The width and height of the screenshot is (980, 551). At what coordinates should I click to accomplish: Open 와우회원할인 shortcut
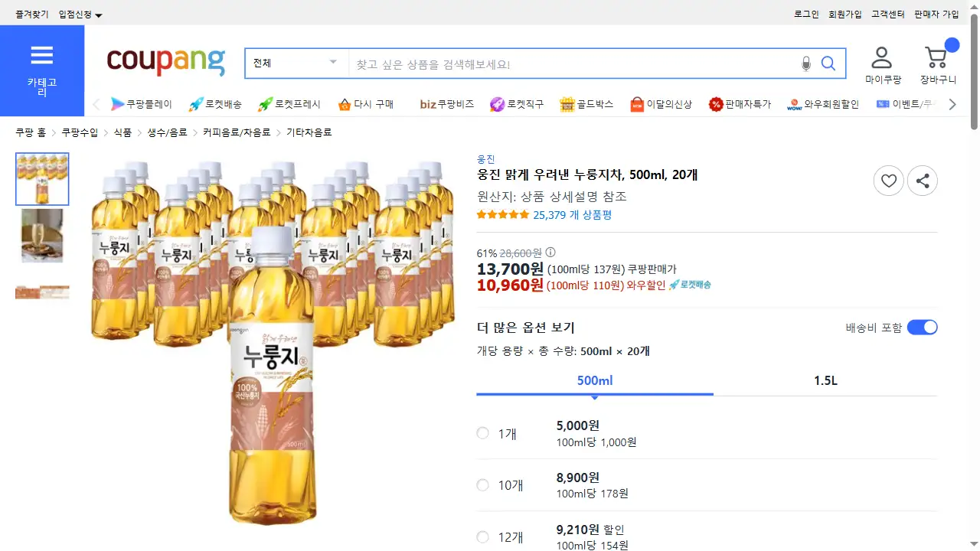point(823,104)
